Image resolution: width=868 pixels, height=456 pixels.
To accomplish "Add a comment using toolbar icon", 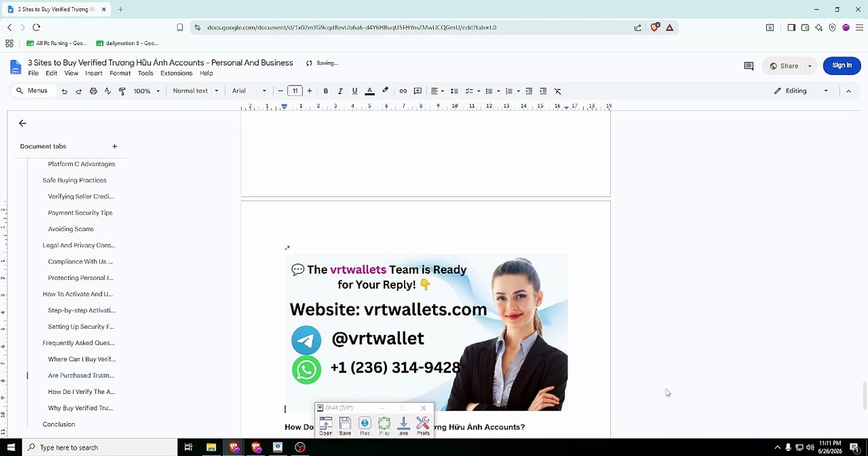I will pos(418,91).
